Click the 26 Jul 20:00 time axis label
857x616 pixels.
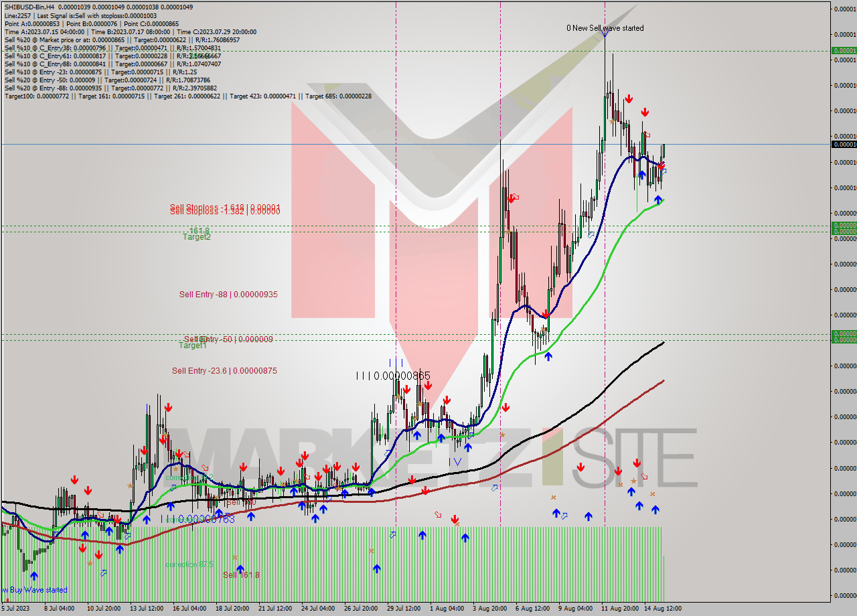click(x=361, y=609)
